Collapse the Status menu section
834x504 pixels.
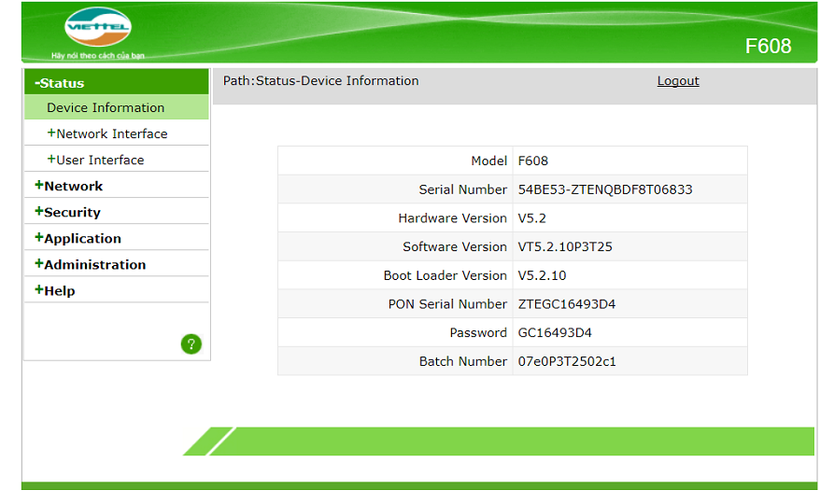(x=60, y=83)
